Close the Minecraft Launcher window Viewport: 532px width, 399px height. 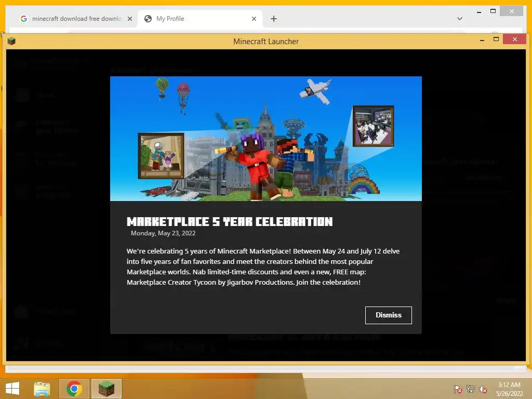[515, 39]
